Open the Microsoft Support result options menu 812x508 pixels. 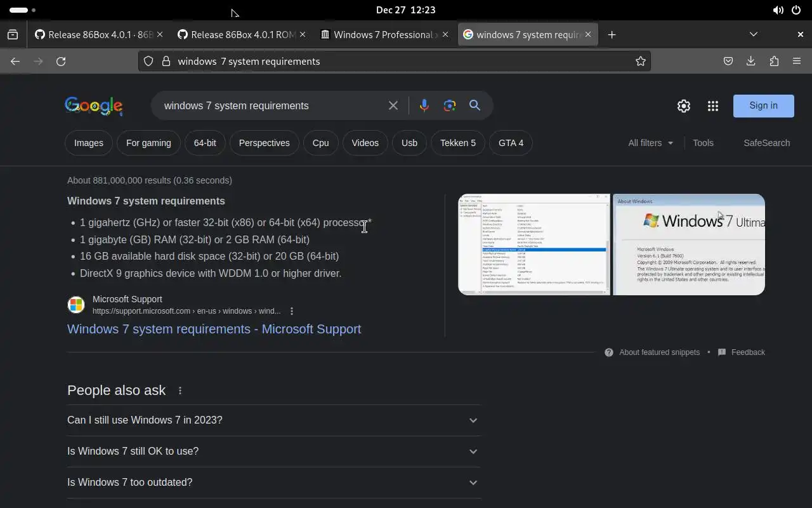click(292, 311)
